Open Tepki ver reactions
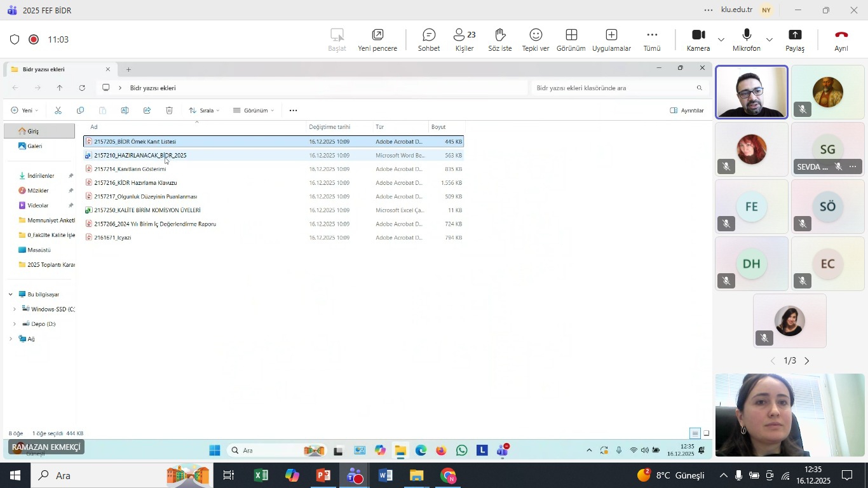This screenshot has width=868, height=488. 536,39
